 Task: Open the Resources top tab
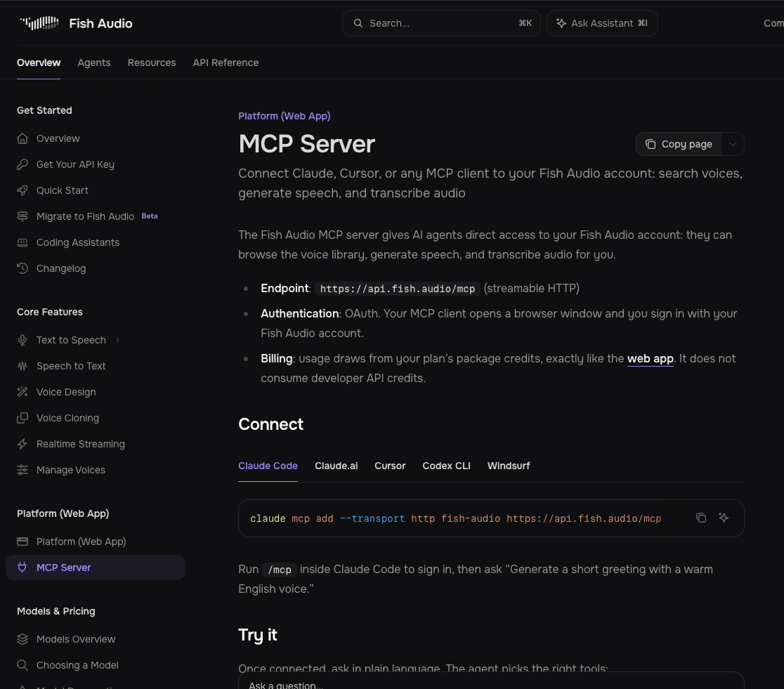(152, 63)
